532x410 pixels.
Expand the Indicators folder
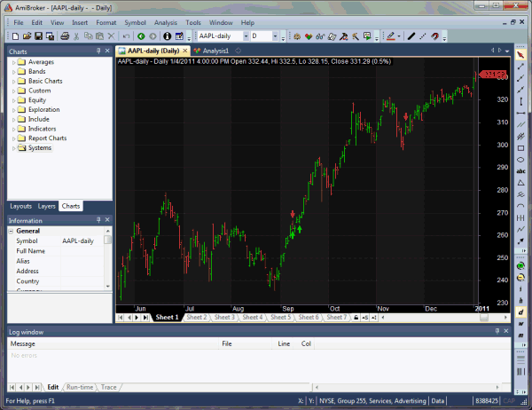14,129
